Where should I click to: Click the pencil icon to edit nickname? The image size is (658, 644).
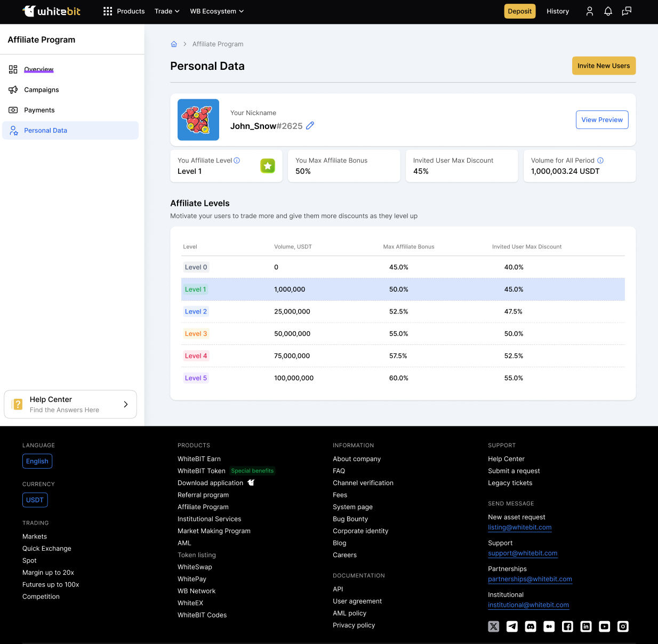(x=310, y=126)
